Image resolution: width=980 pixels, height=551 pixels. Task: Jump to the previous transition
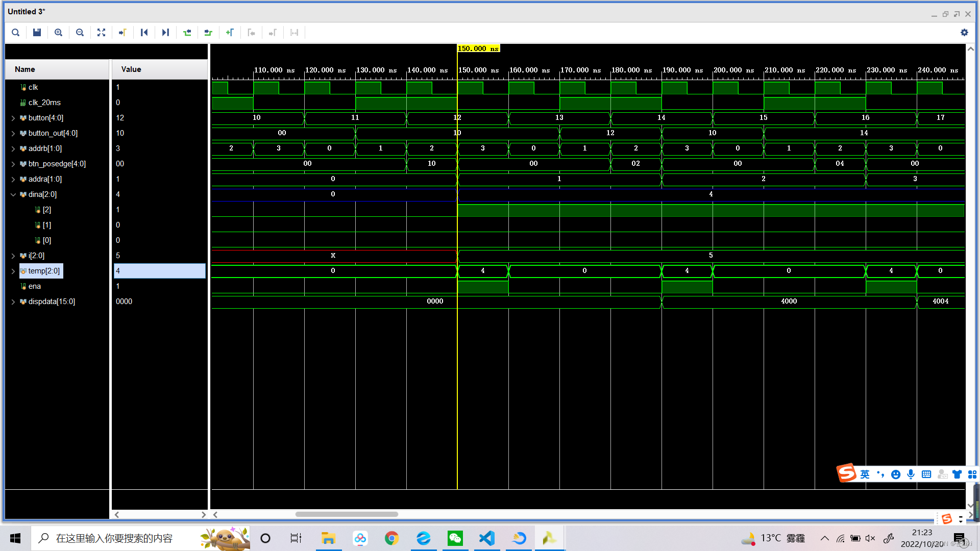[187, 33]
